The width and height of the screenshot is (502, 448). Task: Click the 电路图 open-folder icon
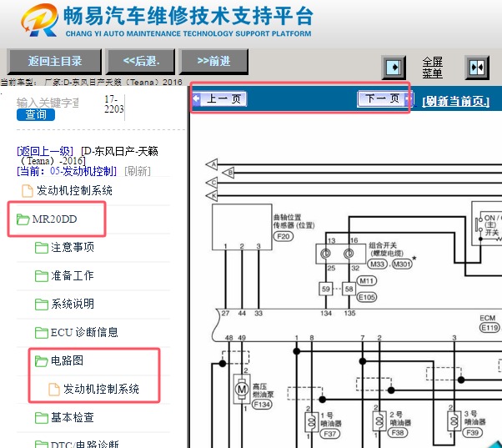pos(42,361)
